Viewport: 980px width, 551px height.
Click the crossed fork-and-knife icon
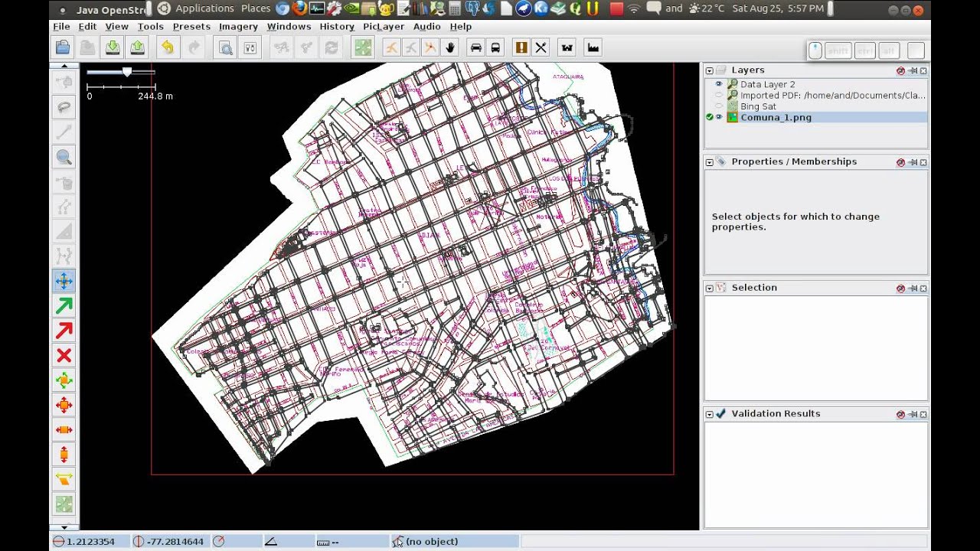[x=541, y=47]
